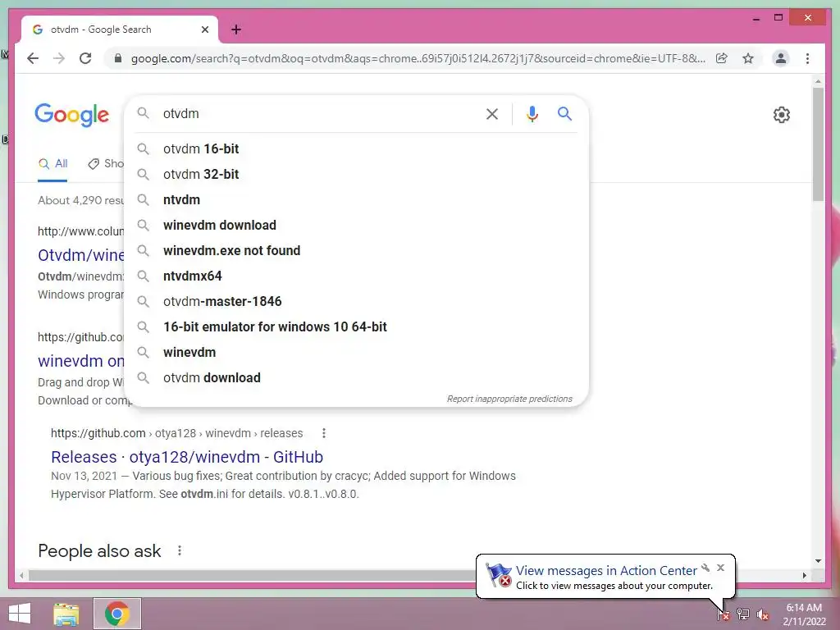
Task: Minimize the Chrome window
Action: [x=756, y=18]
